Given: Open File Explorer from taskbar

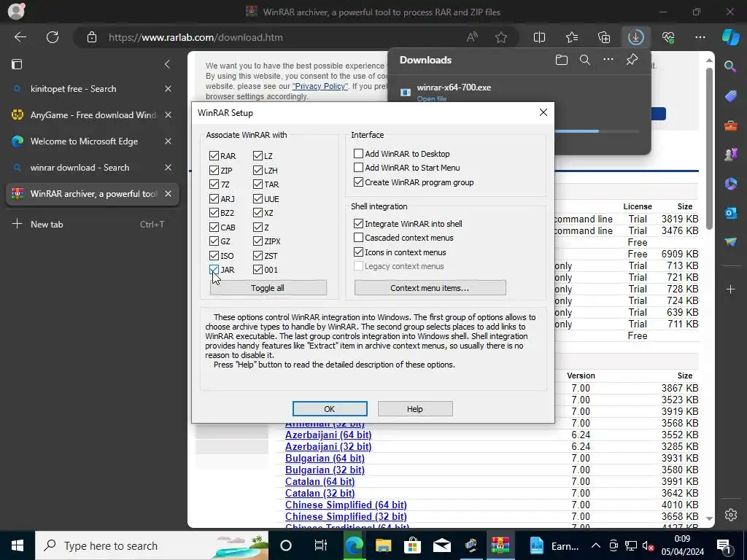Looking at the screenshot, I should point(384,545).
